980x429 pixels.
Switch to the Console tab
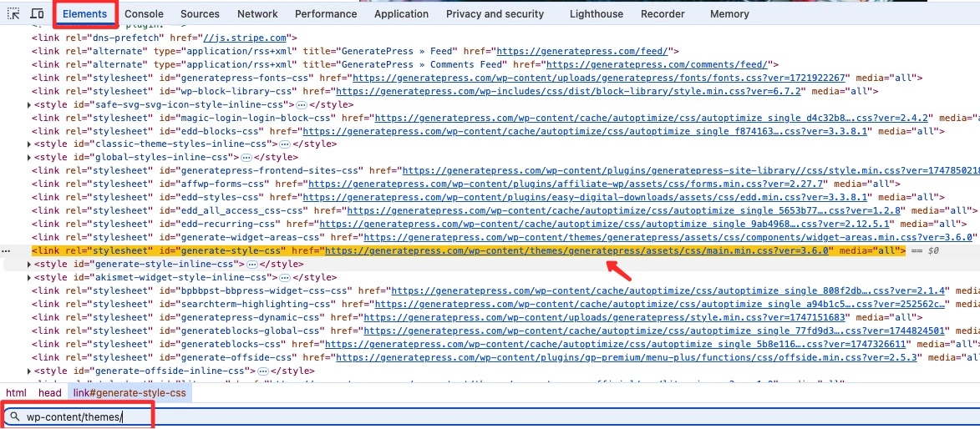click(144, 14)
